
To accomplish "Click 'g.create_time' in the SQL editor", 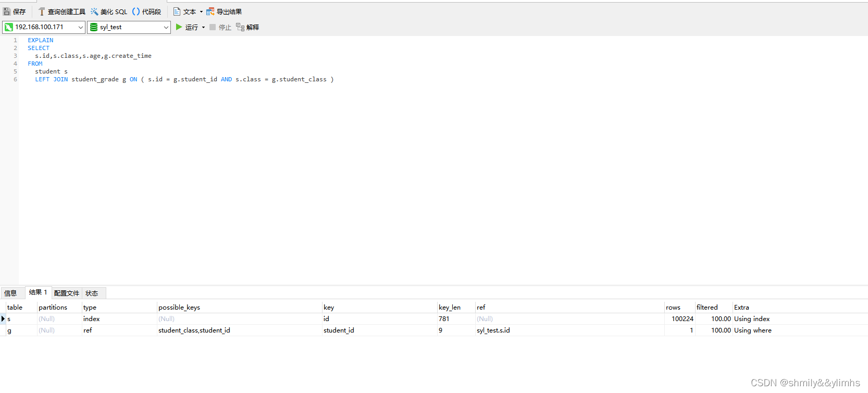I will (128, 56).
